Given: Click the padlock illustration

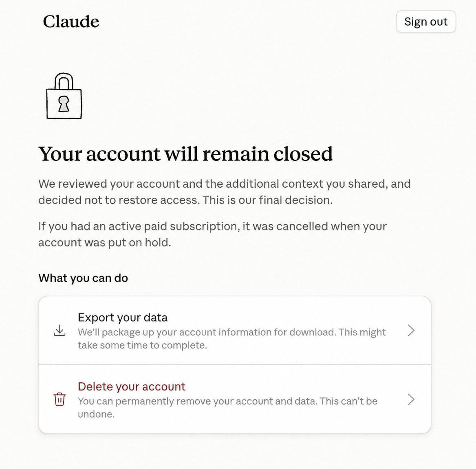Looking at the screenshot, I should click(64, 96).
